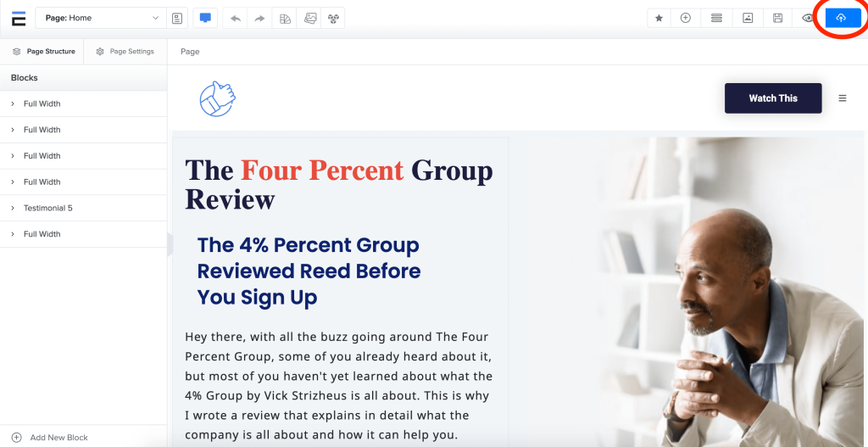Open the color palette styles icon
Viewport: 868px width, 447px height.
coord(285,19)
